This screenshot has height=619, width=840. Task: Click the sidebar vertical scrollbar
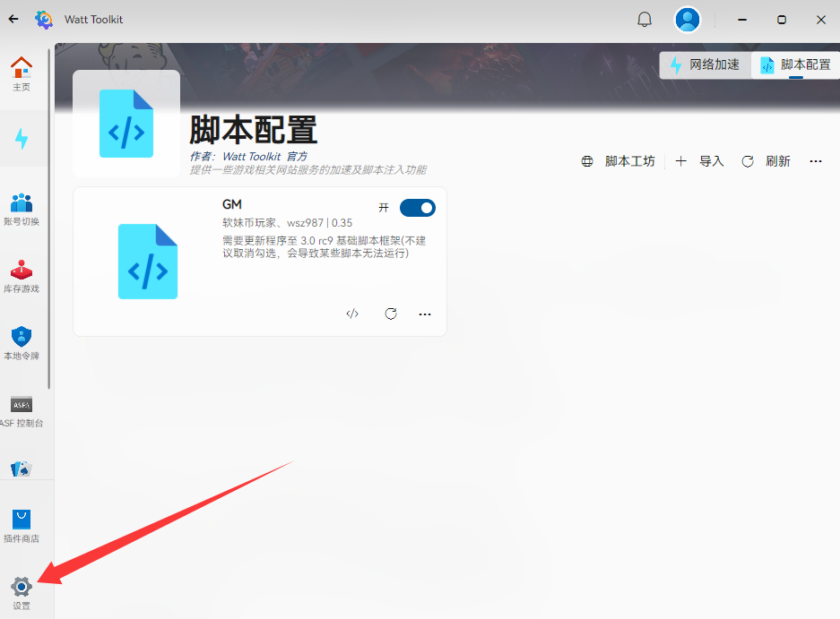point(49,219)
